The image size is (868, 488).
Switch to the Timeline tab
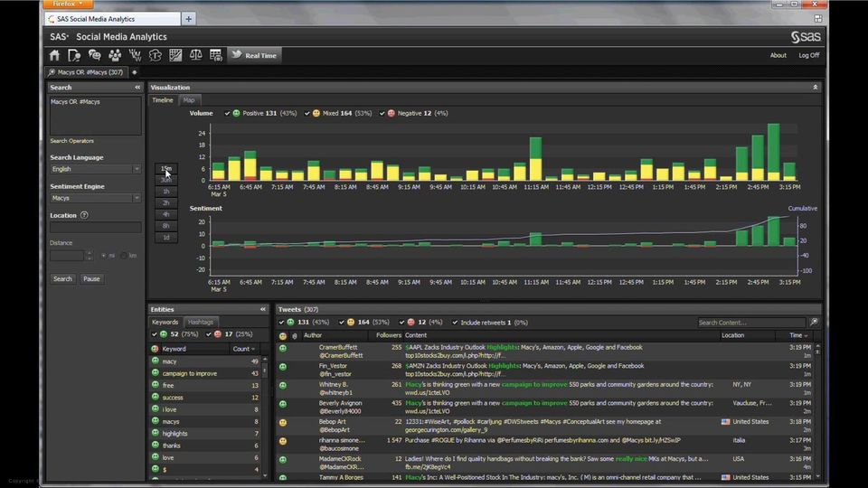coord(163,100)
